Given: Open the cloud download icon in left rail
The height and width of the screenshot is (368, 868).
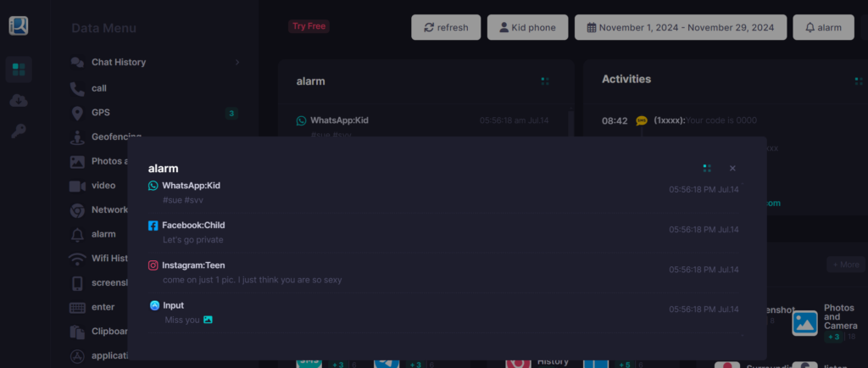Looking at the screenshot, I should pos(19,101).
